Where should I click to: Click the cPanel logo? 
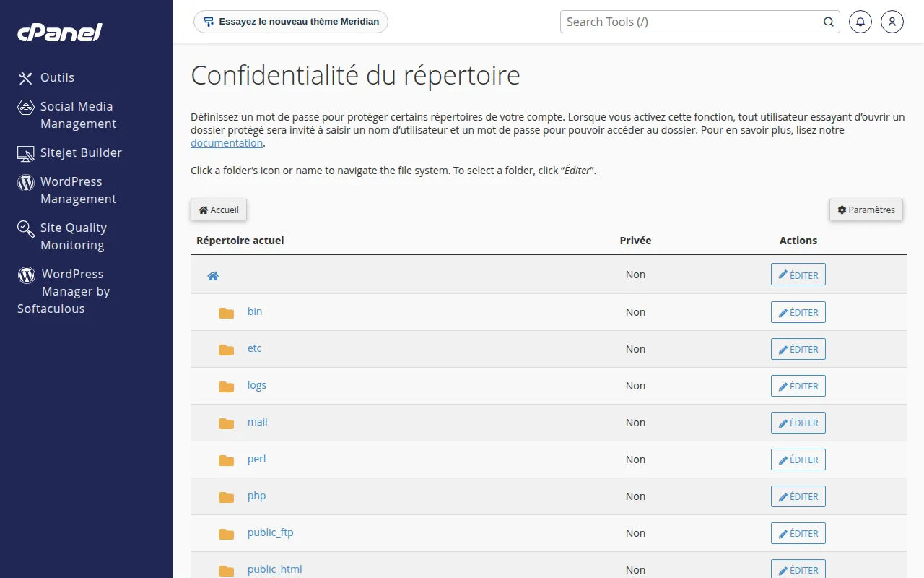(60, 33)
